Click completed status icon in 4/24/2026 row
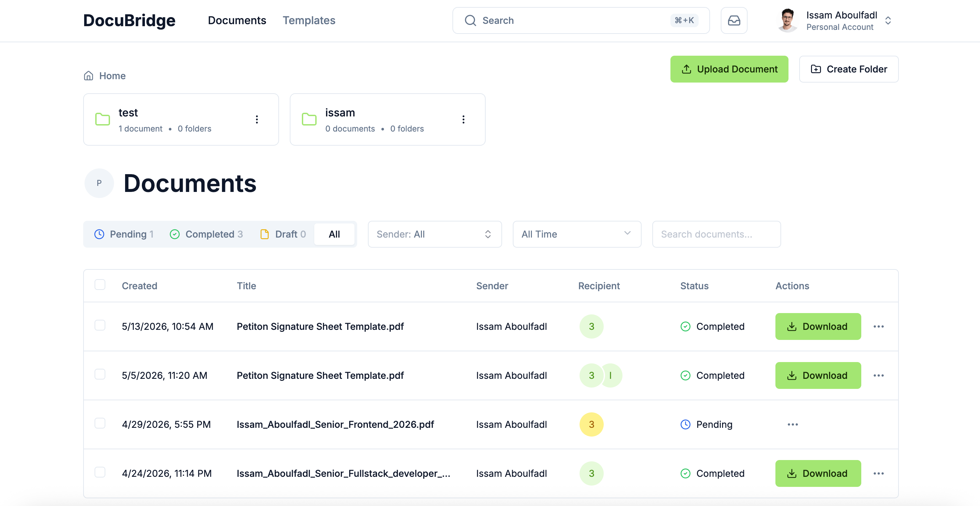980x506 pixels. 685,473
